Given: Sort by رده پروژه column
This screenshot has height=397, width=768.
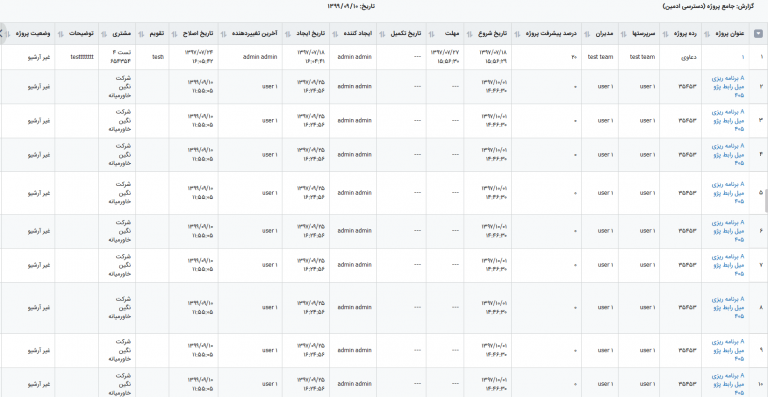Looking at the screenshot, I should (665, 34).
